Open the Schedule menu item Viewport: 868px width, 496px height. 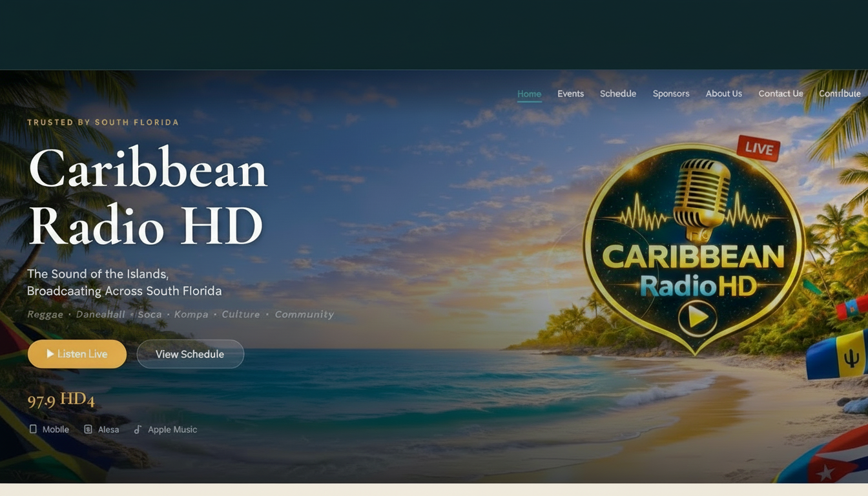[618, 93]
